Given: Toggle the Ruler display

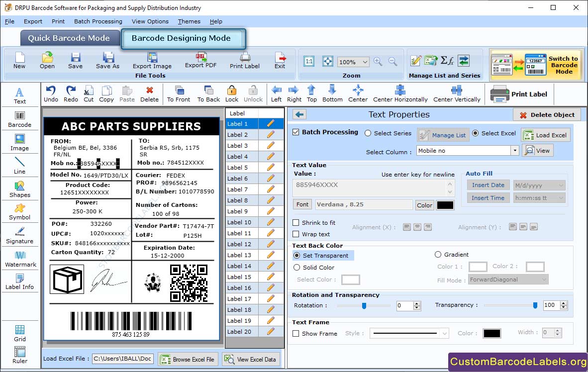Looking at the screenshot, I should coord(19,355).
